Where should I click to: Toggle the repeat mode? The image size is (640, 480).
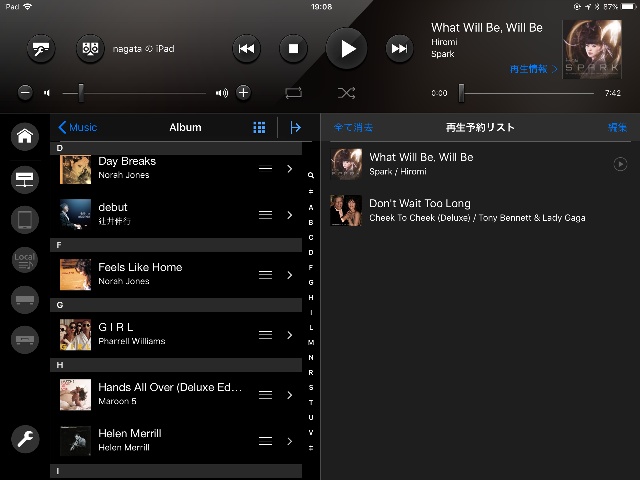[x=293, y=93]
